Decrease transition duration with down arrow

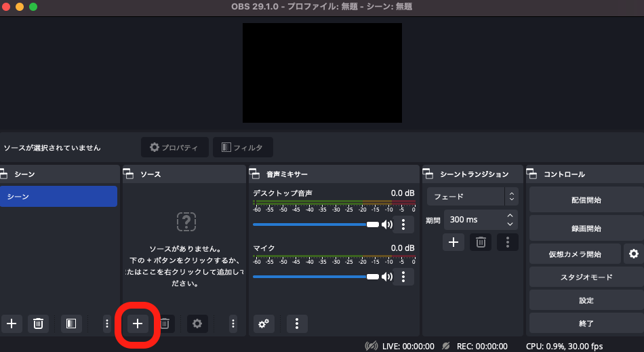pyautogui.click(x=510, y=224)
